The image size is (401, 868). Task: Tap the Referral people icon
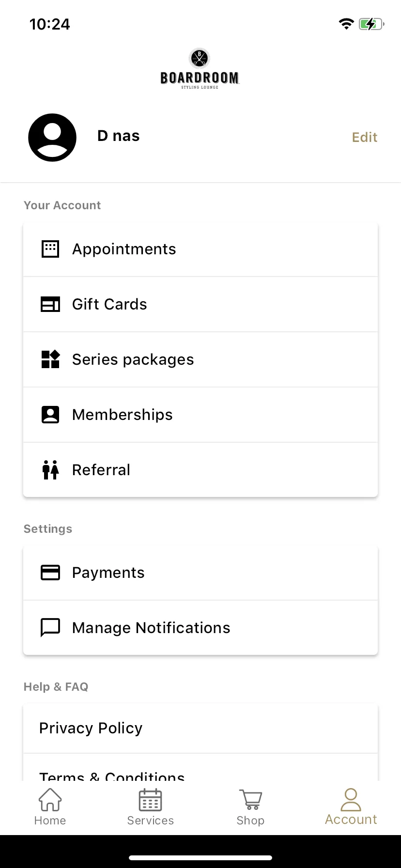50,470
